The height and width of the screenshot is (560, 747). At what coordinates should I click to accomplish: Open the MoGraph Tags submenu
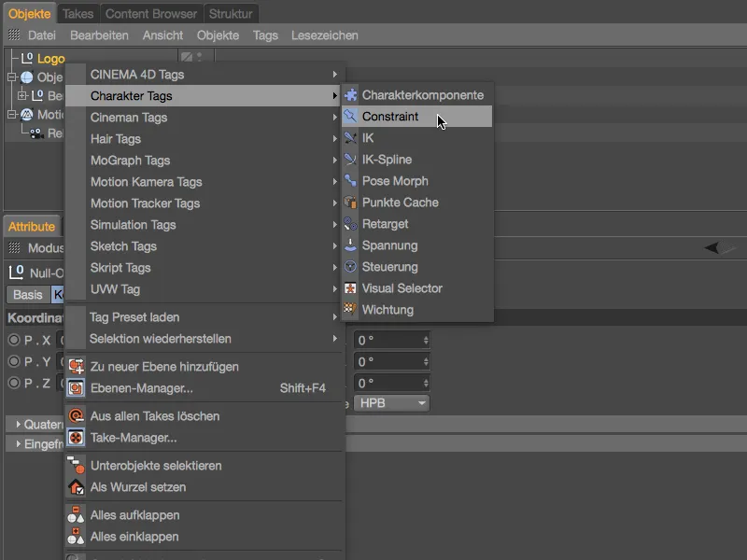[x=204, y=160]
